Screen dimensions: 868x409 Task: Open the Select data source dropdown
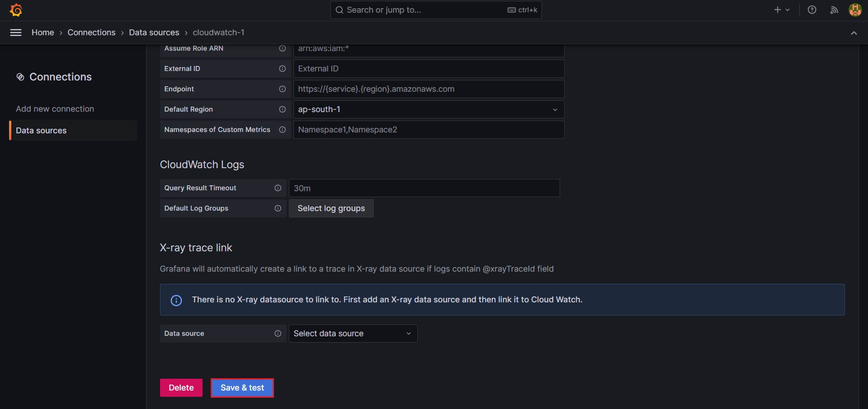[x=353, y=334]
